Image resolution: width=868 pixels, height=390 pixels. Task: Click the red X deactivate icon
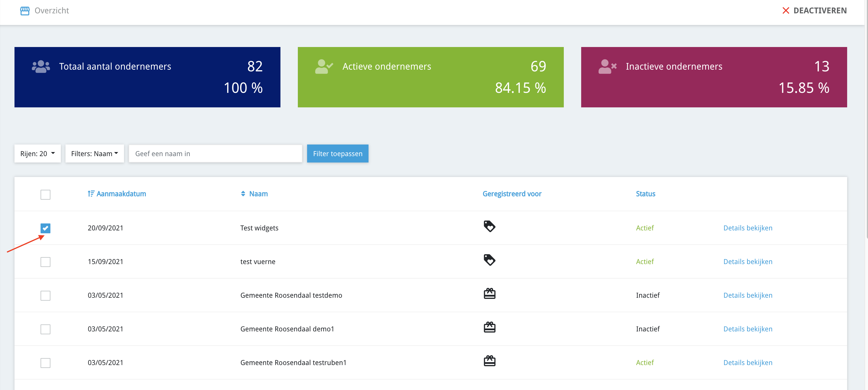coord(785,11)
